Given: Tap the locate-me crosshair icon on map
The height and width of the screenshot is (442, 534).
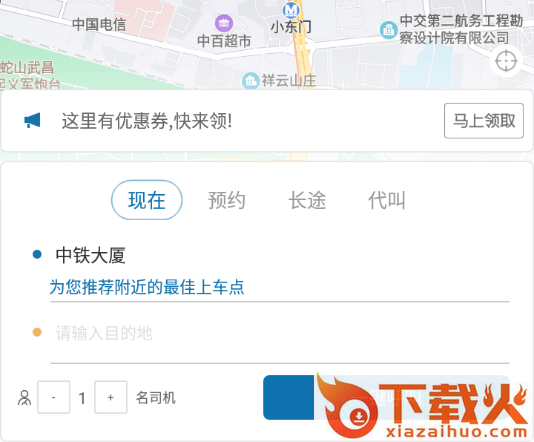Looking at the screenshot, I should coord(506,62).
